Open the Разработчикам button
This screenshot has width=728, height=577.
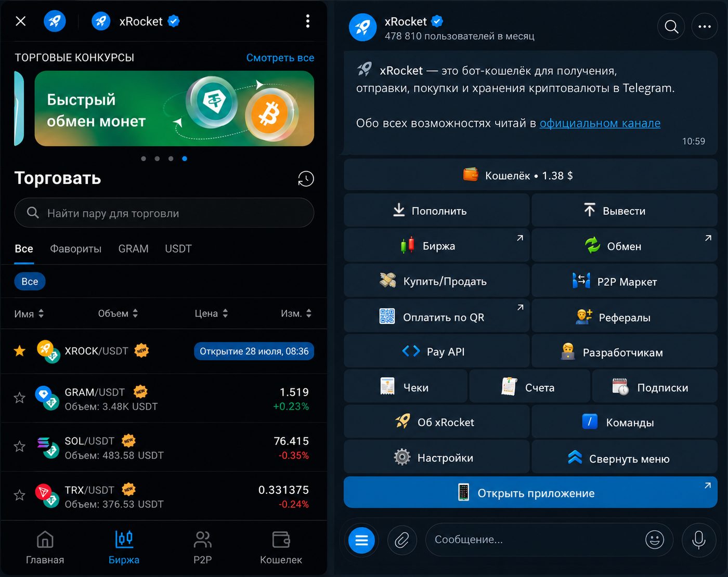click(625, 351)
